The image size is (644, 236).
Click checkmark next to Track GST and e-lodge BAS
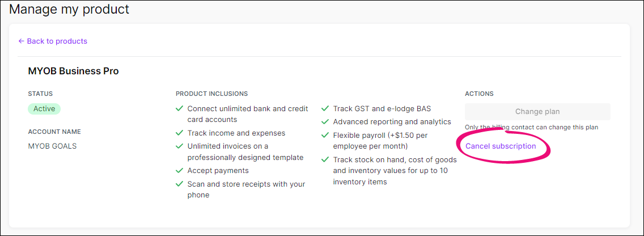325,108
